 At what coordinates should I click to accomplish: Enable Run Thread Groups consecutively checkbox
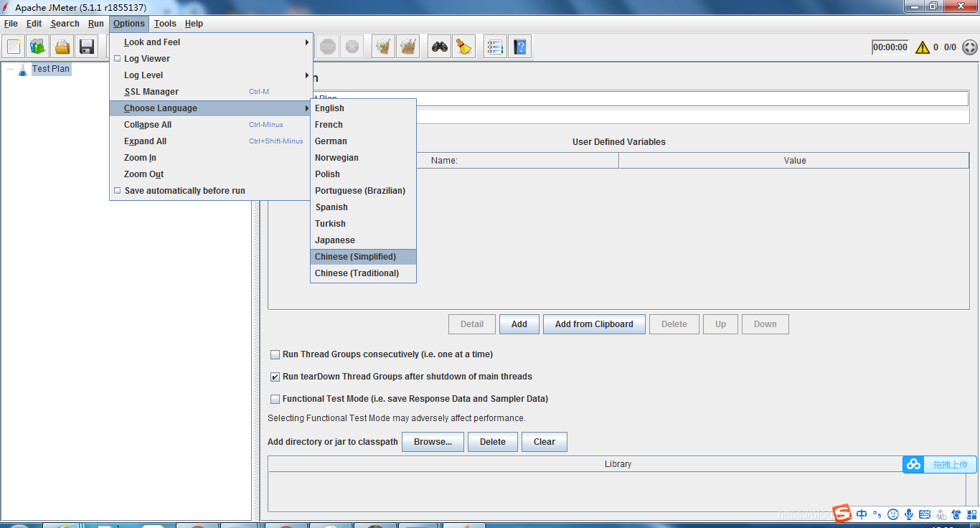275,354
